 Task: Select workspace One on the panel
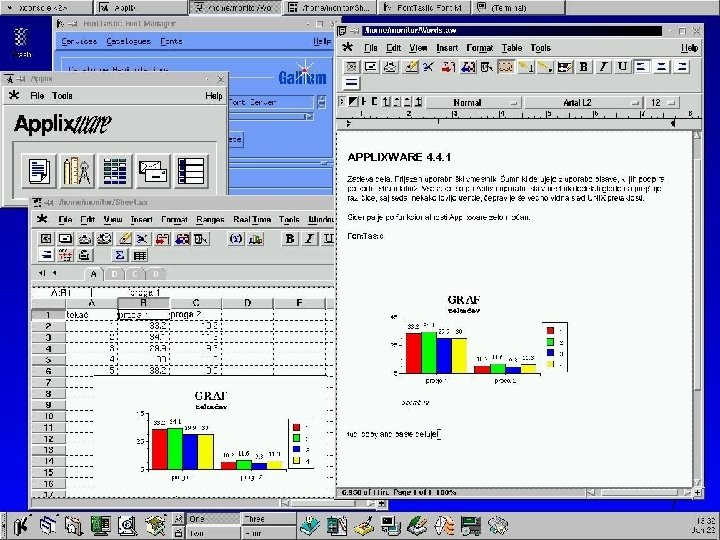pyautogui.click(x=213, y=519)
